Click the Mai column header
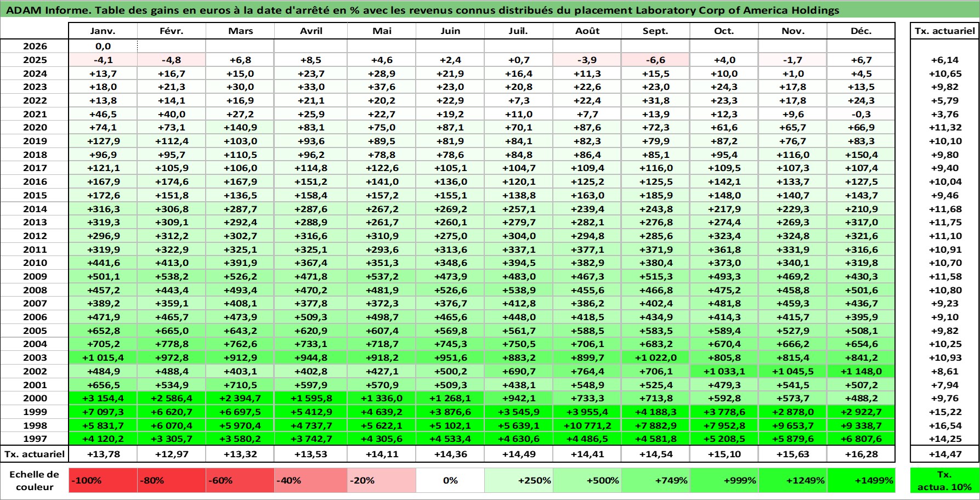The width and height of the screenshot is (980, 500). [382, 31]
